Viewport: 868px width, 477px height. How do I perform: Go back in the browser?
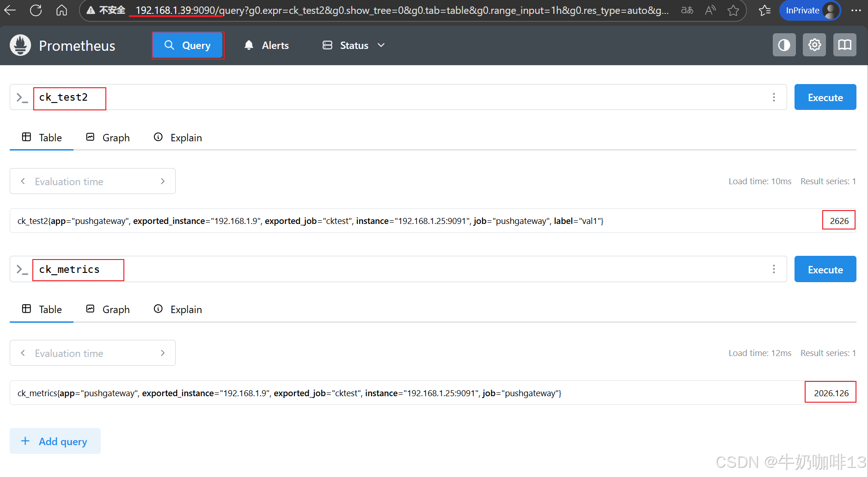(x=10, y=10)
